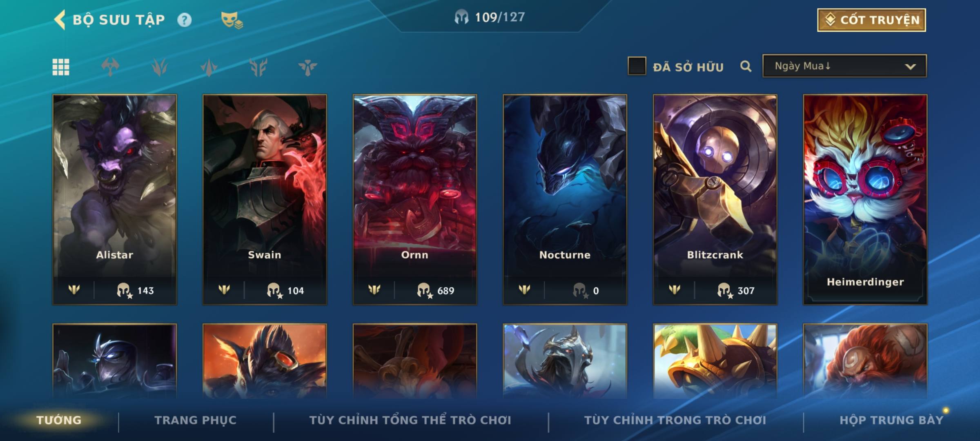The image size is (980, 441).
Task: Open the Ornn champion card
Action: 415,200
